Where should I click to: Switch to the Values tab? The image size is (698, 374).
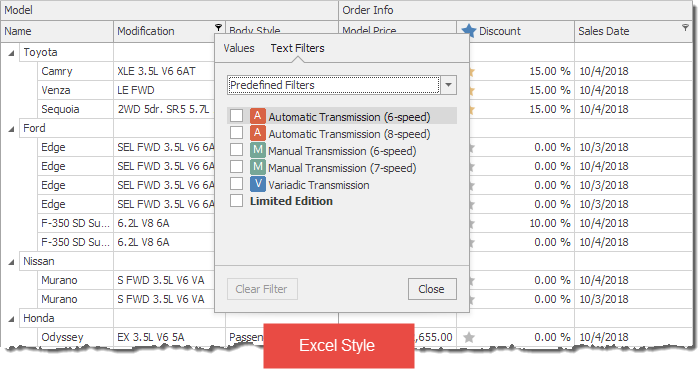pyautogui.click(x=239, y=48)
